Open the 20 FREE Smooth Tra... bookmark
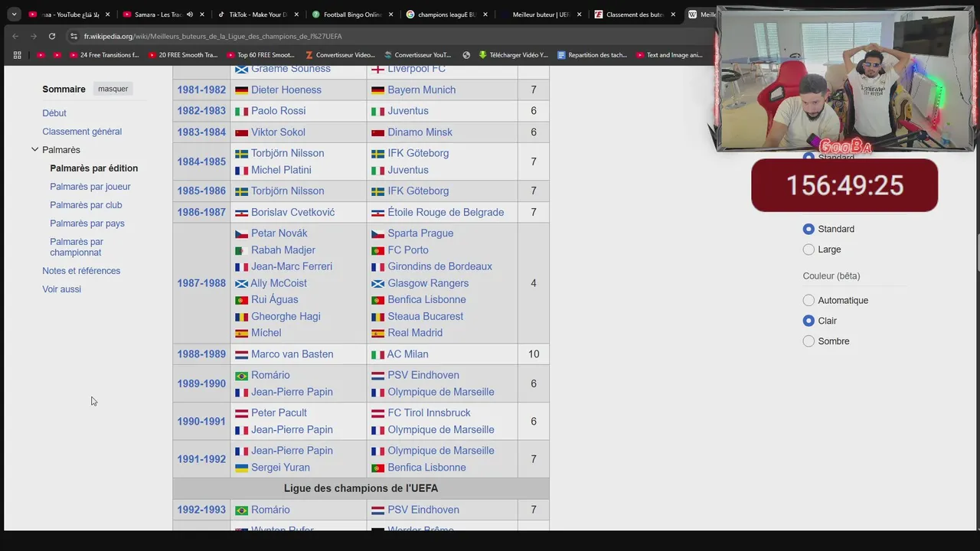Image resolution: width=980 pixels, height=551 pixels. pyautogui.click(x=183, y=55)
